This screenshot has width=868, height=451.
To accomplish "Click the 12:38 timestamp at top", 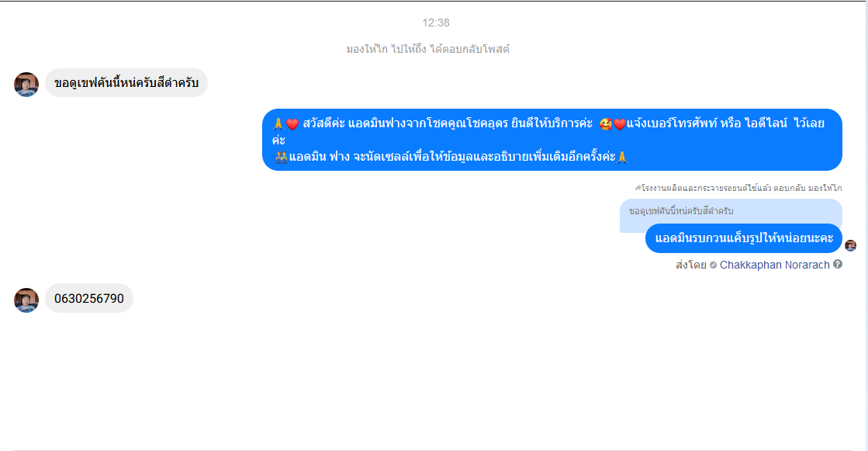I will tap(436, 23).
